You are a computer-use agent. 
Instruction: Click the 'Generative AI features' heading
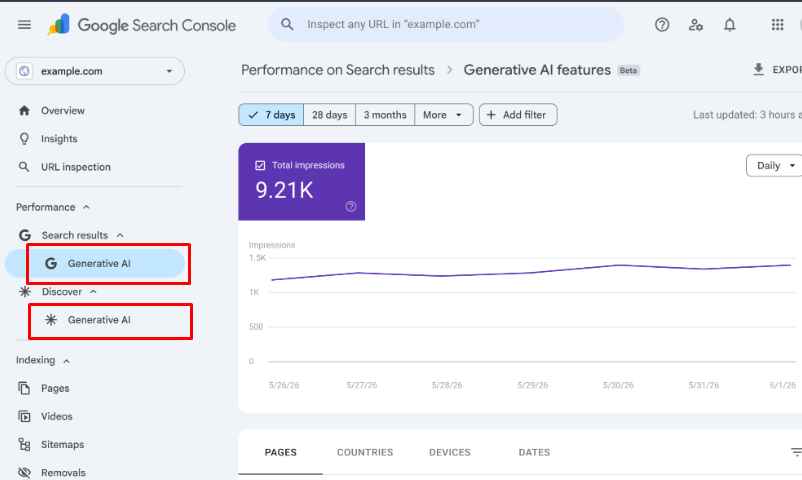coord(537,70)
